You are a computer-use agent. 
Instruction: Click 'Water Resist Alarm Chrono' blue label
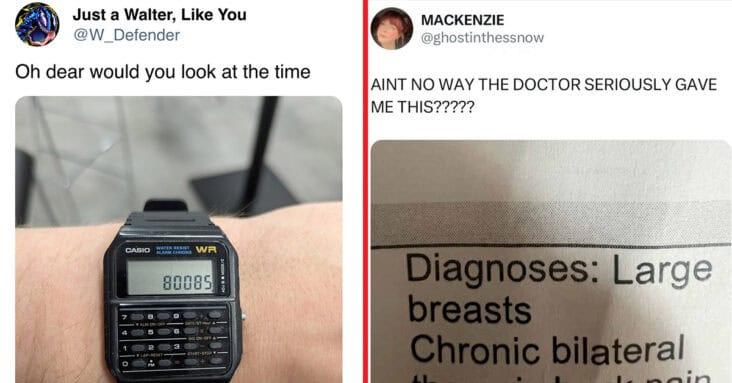coord(173,250)
